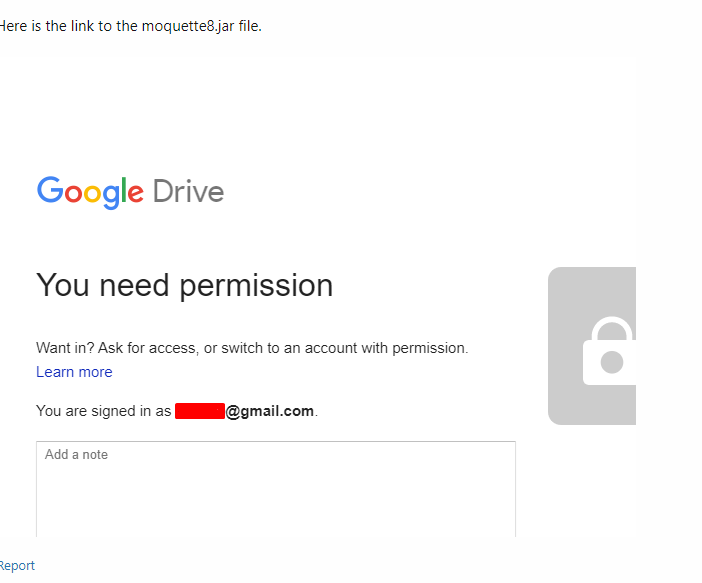The image size is (702, 583).
Task: Click the red lowercase e in Google
Action: click(135, 193)
